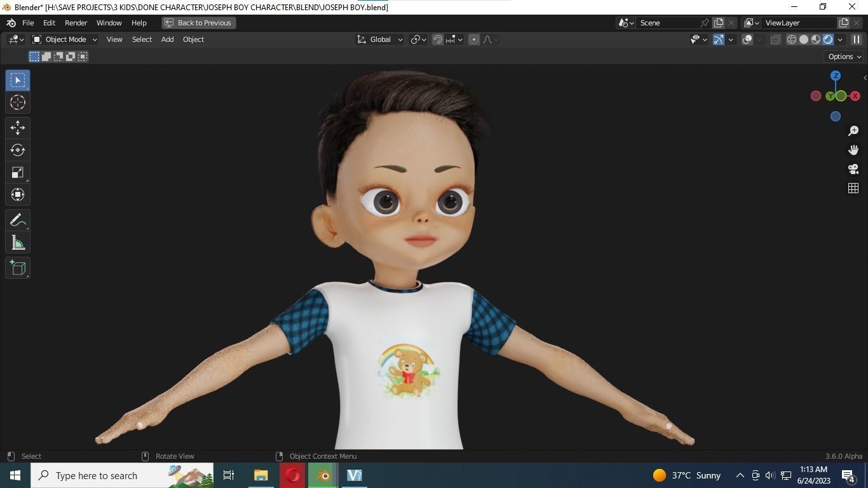The height and width of the screenshot is (488, 868).
Task: Open the Object menu
Action: (193, 39)
